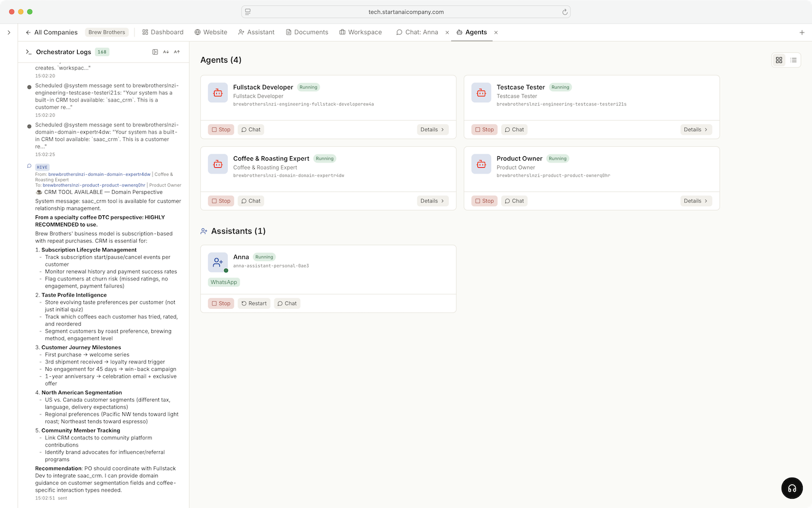The width and height of the screenshot is (812, 508).
Task: Chat with the Product Owner agent
Action: [514, 201]
